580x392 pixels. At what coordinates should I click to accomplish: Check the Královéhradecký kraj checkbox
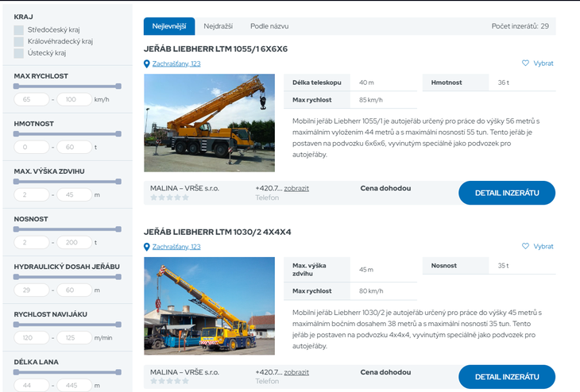coord(19,41)
